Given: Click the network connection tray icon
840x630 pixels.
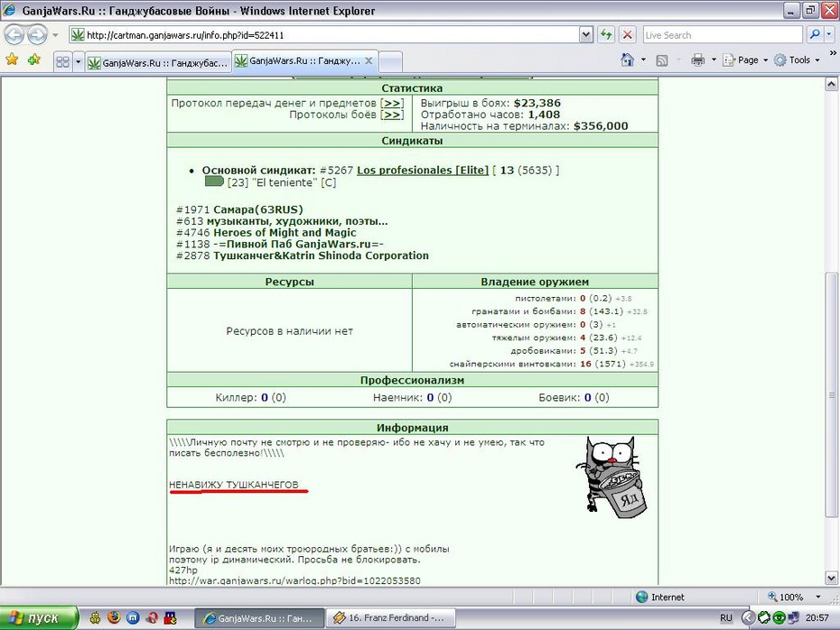Looking at the screenshot, I should (x=794, y=617).
